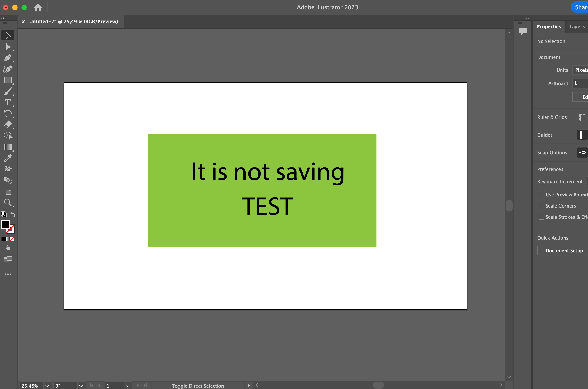Click the Edit Toolbar three-dots button
Image resolution: width=588 pixels, height=389 pixels.
point(8,274)
